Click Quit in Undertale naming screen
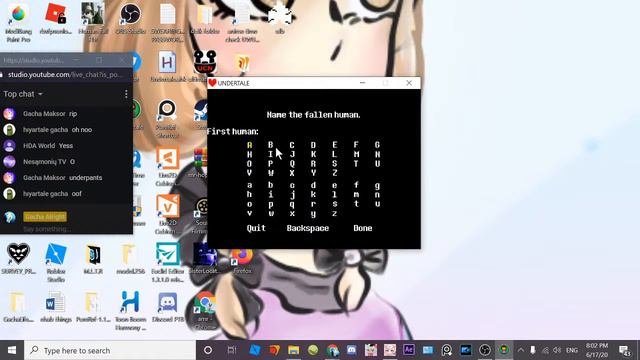Screen dimensions: 640x360 pos(256,228)
